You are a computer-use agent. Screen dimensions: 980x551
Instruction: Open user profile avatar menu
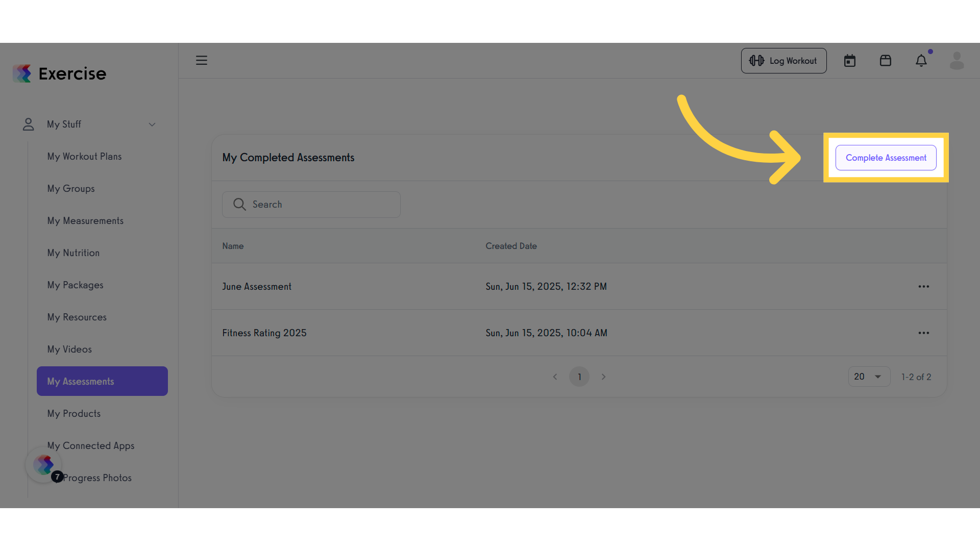pos(957,61)
